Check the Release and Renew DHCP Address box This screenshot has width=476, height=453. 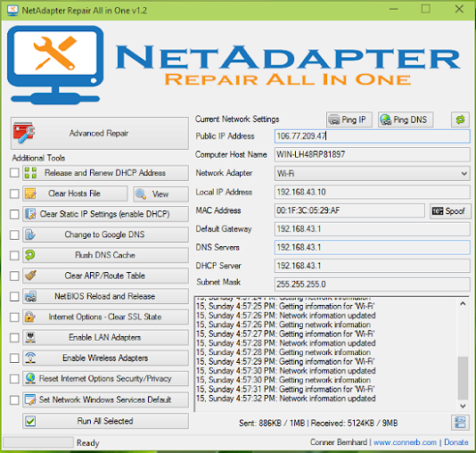[x=14, y=173]
